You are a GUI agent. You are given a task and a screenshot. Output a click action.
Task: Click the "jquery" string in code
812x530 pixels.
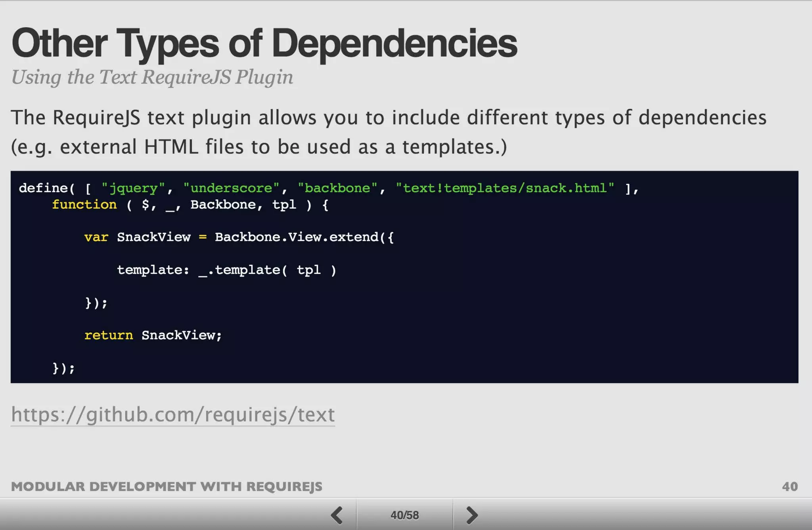point(133,188)
